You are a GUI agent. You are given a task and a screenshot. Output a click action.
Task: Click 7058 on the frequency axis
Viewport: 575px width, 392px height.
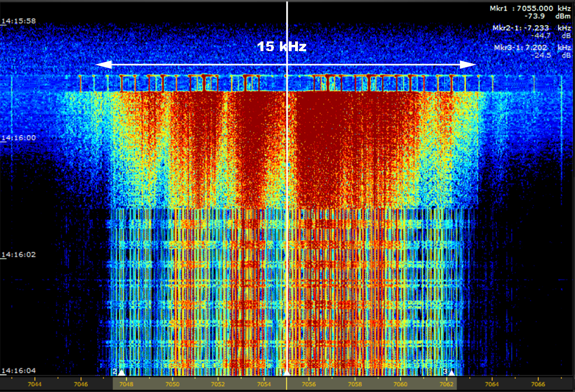pyautogui.click(x=355, y=384)
